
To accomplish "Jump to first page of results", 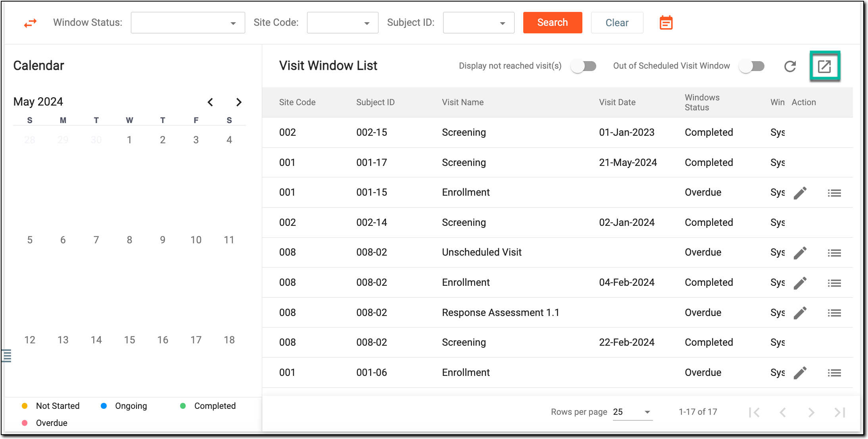I will point(754,412).
